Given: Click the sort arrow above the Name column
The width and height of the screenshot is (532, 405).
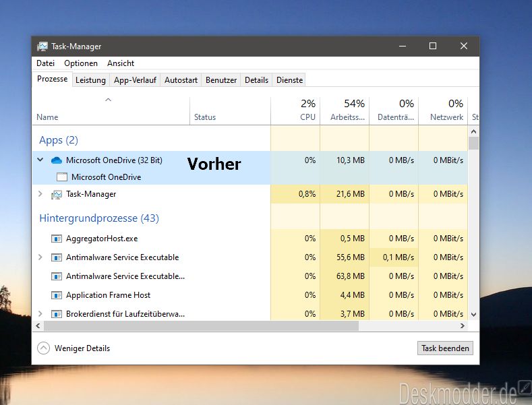Looking at the screenshot, I should (109, 100).
